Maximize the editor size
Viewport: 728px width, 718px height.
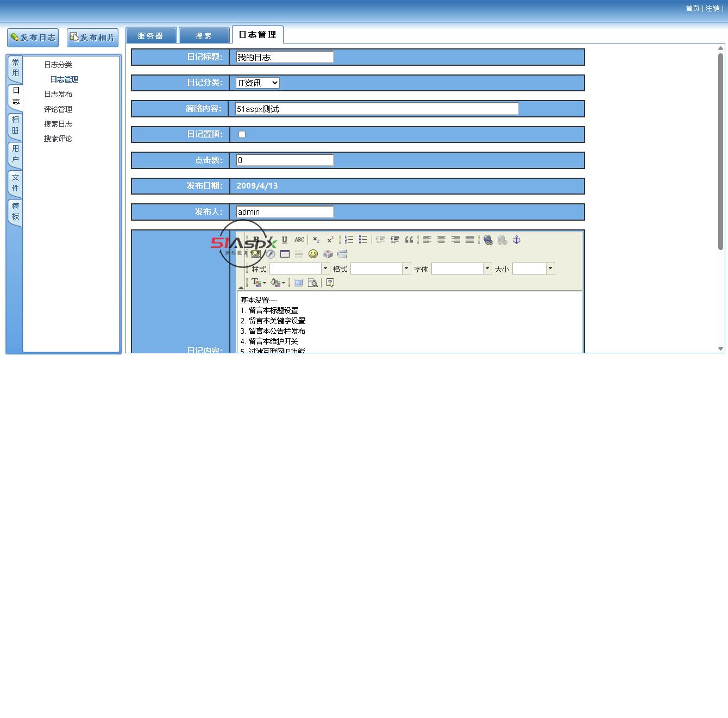click(298, 283)
